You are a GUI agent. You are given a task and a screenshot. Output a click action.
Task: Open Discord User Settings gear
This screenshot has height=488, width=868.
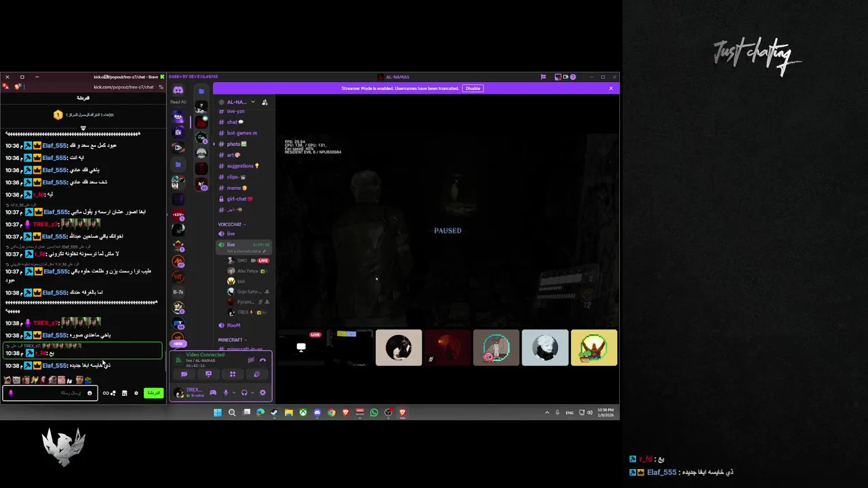(263, 392)
